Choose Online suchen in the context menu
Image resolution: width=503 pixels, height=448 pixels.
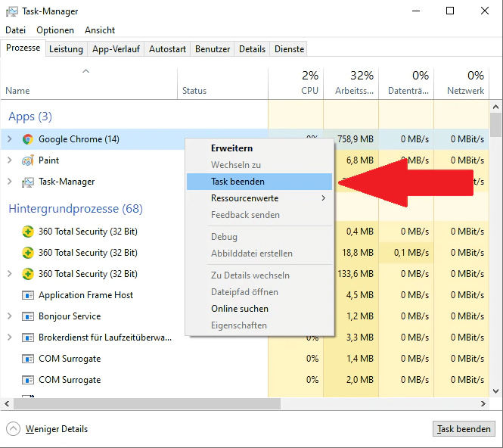(259, 309)
